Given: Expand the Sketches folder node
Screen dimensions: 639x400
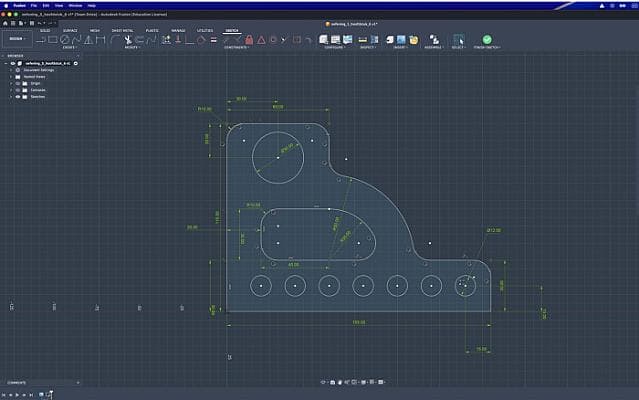Looking at the screenshot, I should (x=11, y=97).
